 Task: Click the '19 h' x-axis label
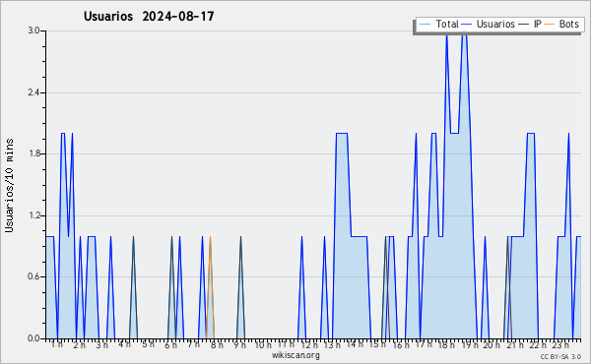[470, 345]
